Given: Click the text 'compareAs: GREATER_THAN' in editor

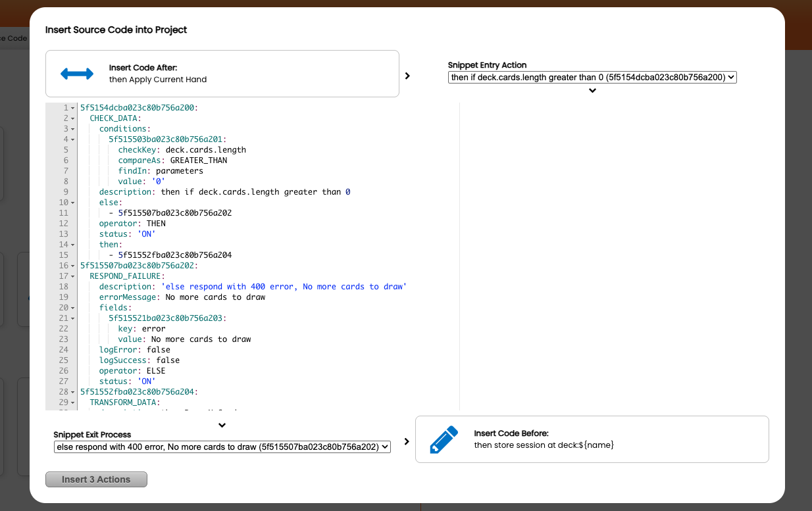Looking at the screenshot, I should pos(172,160).
